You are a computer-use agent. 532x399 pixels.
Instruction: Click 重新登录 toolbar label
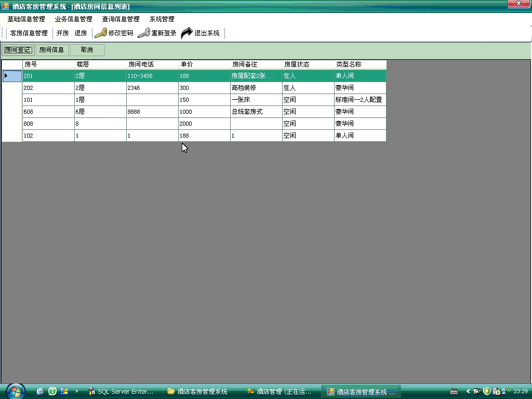pyautogui.click(x=164, y=33)
